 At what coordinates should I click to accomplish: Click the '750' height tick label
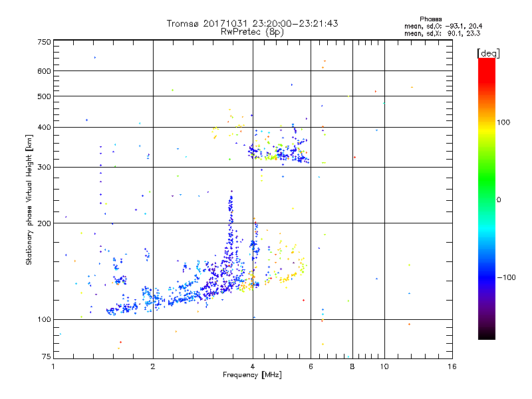[x=44, y=42]
